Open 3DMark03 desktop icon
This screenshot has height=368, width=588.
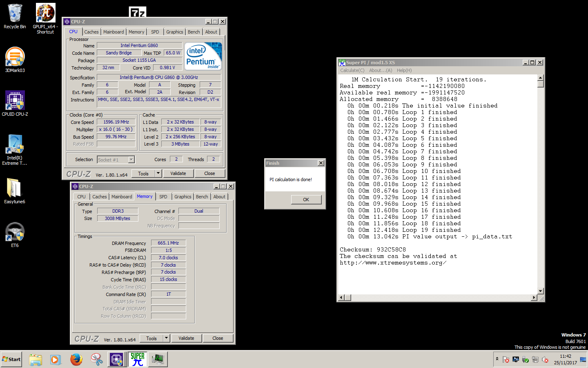tap(15, 60)
